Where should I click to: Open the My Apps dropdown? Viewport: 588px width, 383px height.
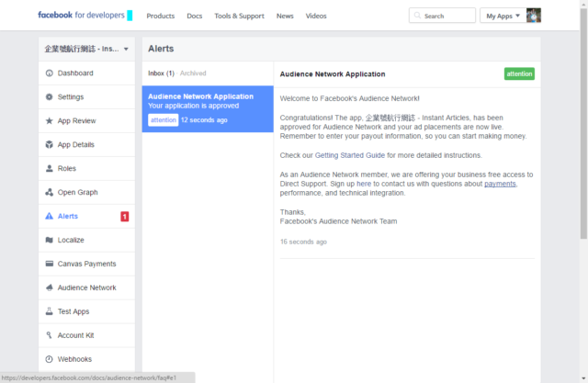(503, 16)
